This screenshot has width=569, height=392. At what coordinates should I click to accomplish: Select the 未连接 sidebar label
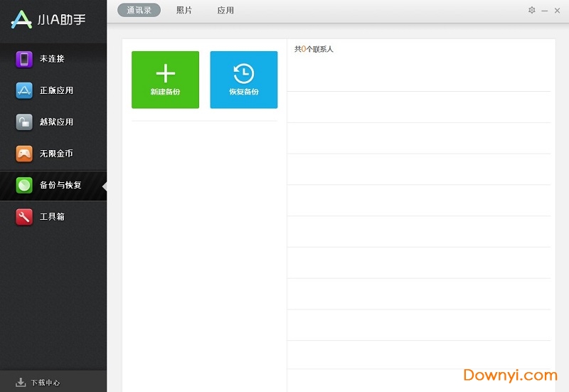52,59
